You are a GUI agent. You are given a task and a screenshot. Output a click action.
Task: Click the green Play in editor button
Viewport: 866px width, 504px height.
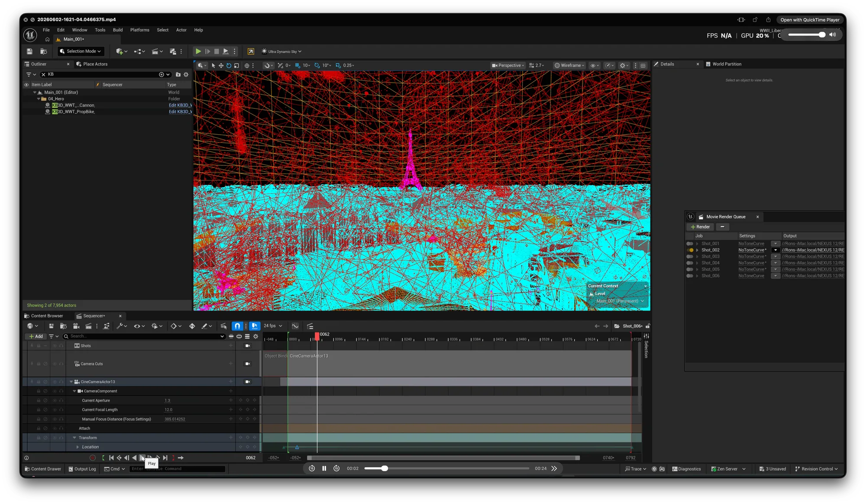click(198, 52)
